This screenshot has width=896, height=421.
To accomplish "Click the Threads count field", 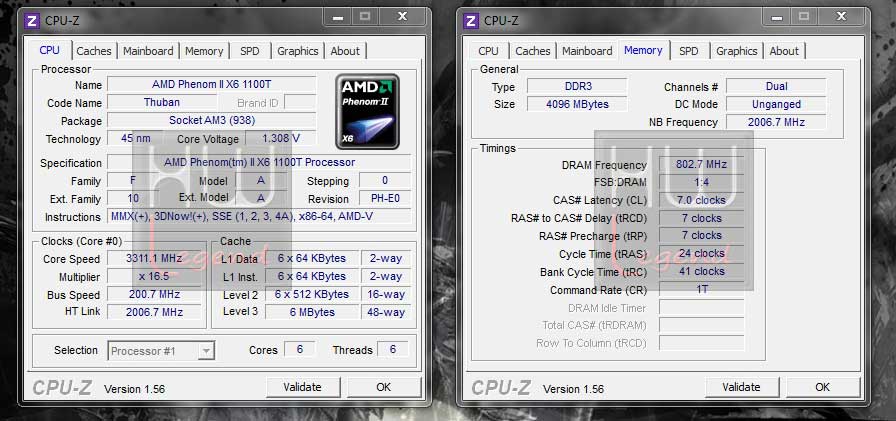I will (393, 350).
